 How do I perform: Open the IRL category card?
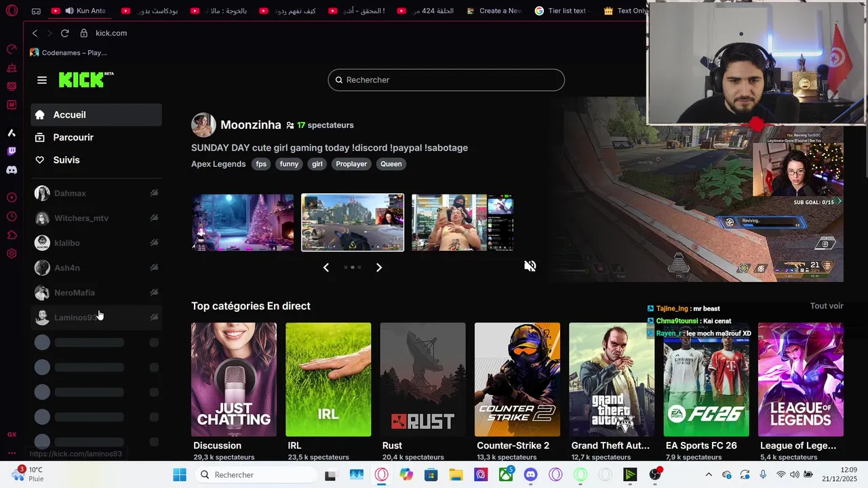[328, 380]
